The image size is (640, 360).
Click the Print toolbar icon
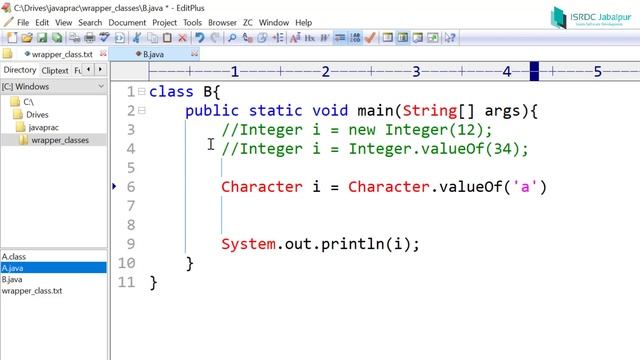pos(89,38)
